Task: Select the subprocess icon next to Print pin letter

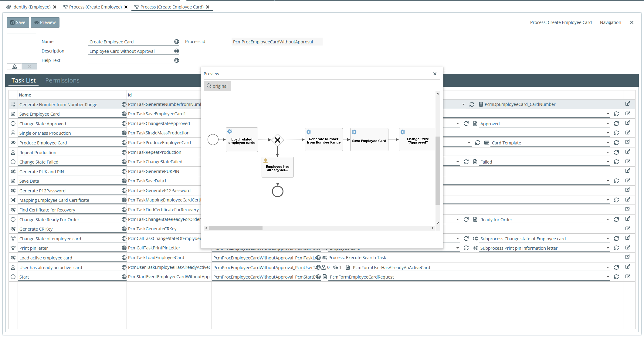Action: coord(13,248)
